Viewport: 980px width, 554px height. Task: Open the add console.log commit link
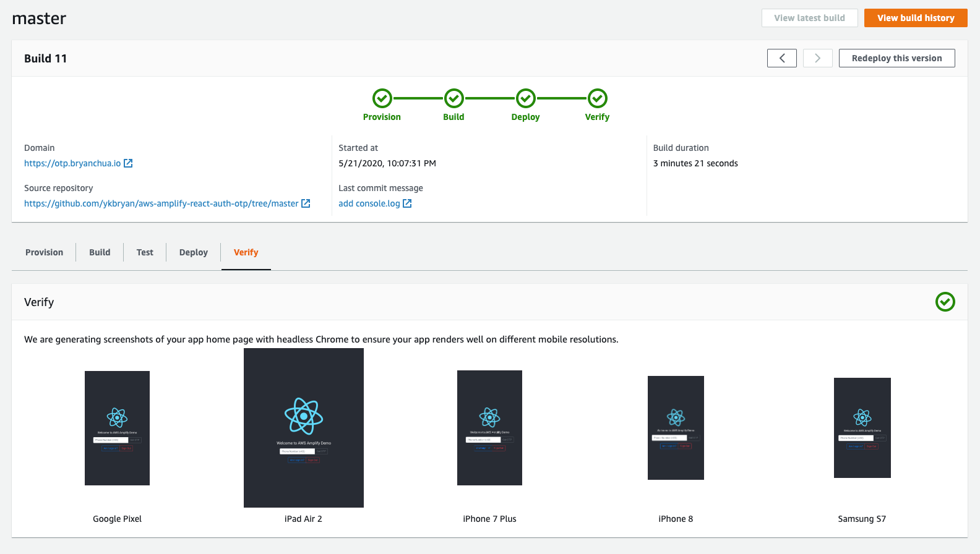369,203
